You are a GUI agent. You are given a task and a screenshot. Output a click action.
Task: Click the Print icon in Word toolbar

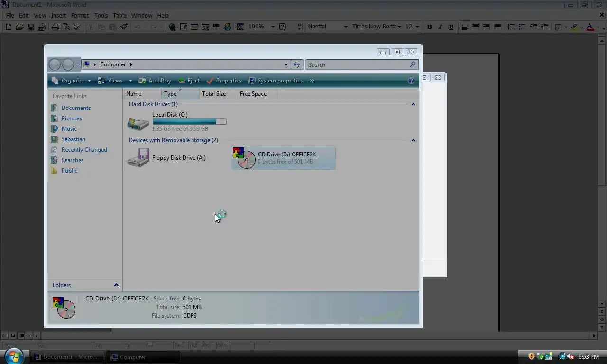(x=55, y=27)
